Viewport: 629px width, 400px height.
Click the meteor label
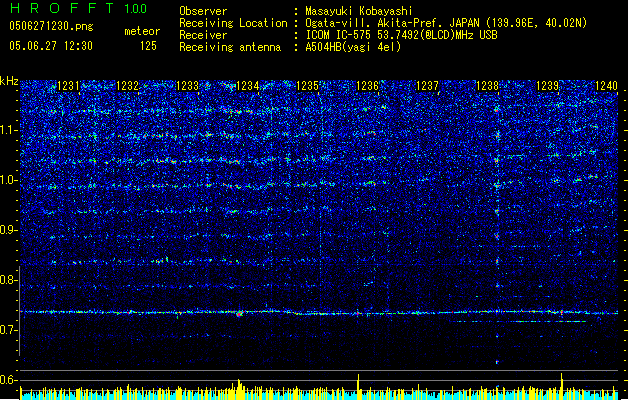(142, 31)
